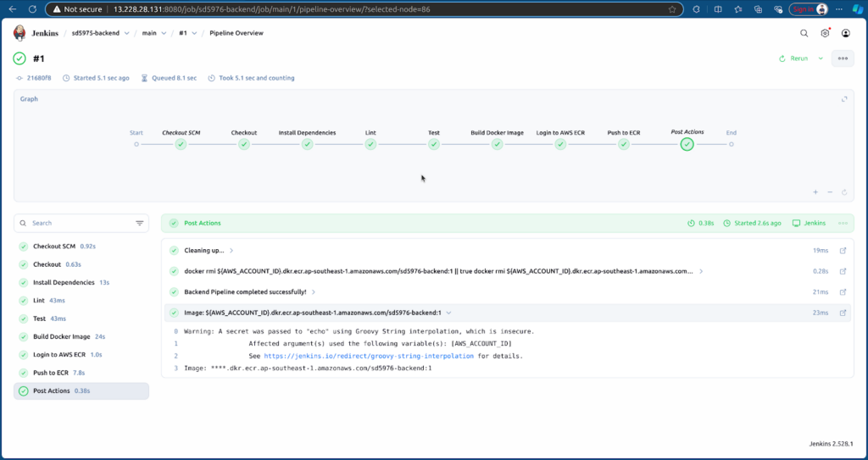Zoom in on the pipeline graph
The image size is (868, 460).
[x=815, y=192]
